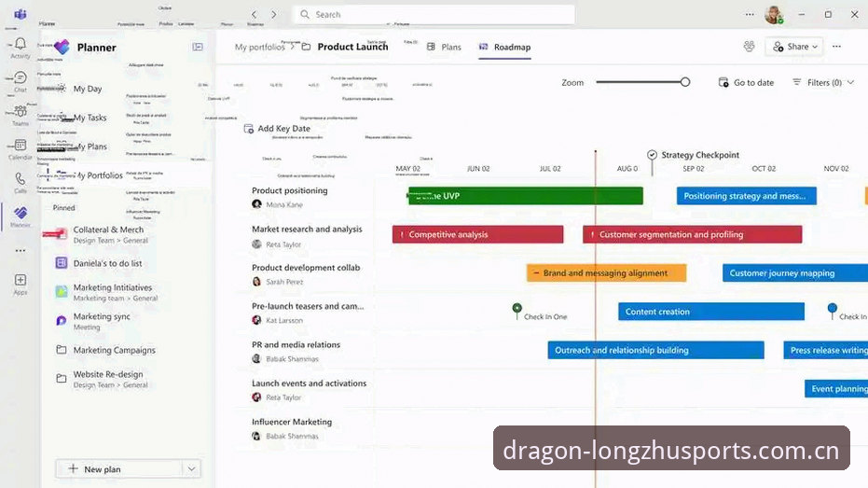
Task: Select Planner app in the left rail
Action: [x=20, y=216]
